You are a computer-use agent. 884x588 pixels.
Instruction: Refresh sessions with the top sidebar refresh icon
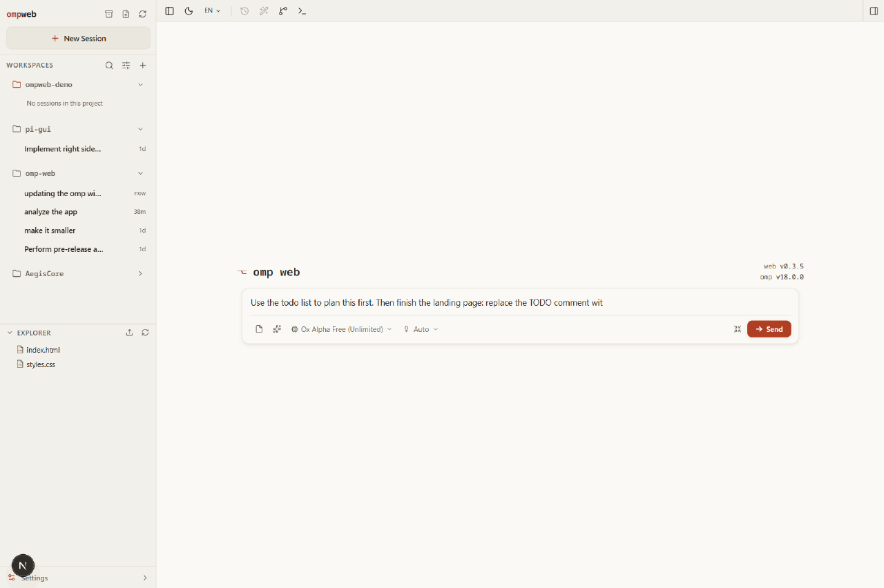142,14
